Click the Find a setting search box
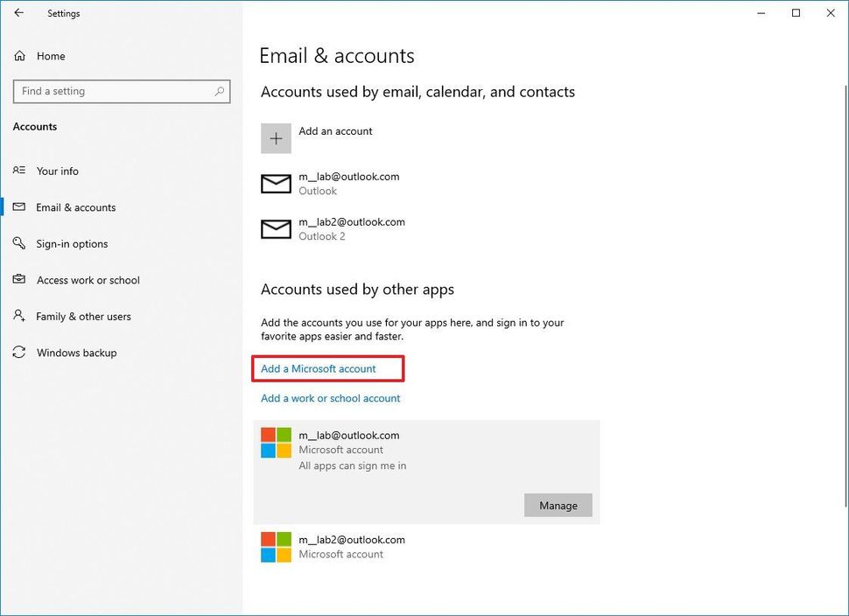Screen dimensions: 849x616 pyautogui.click(x=114, y=91)
